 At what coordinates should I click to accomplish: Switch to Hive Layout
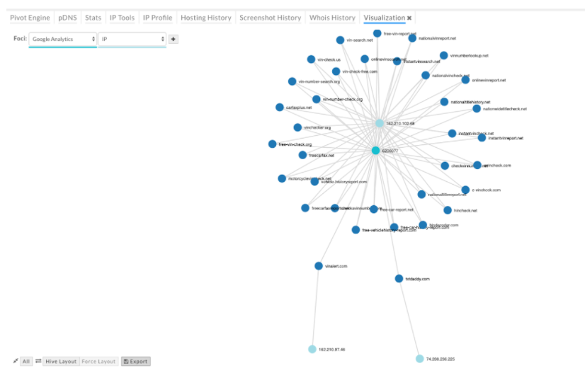coord(61,362)
